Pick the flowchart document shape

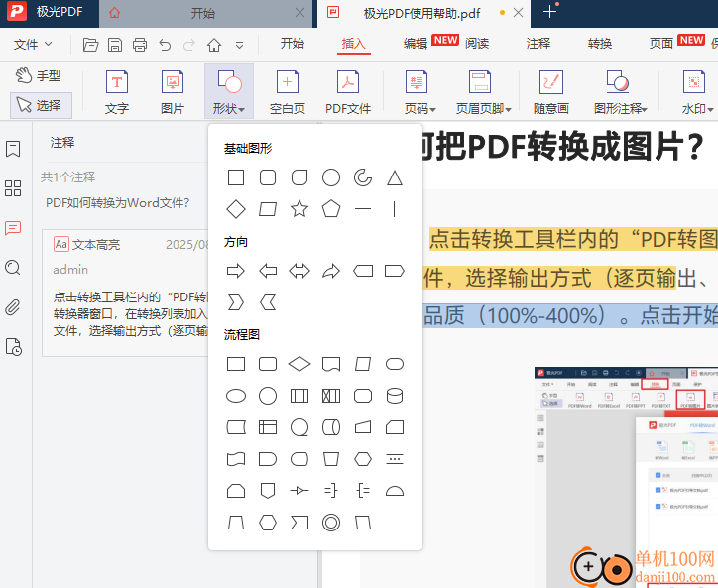[330, 364]
